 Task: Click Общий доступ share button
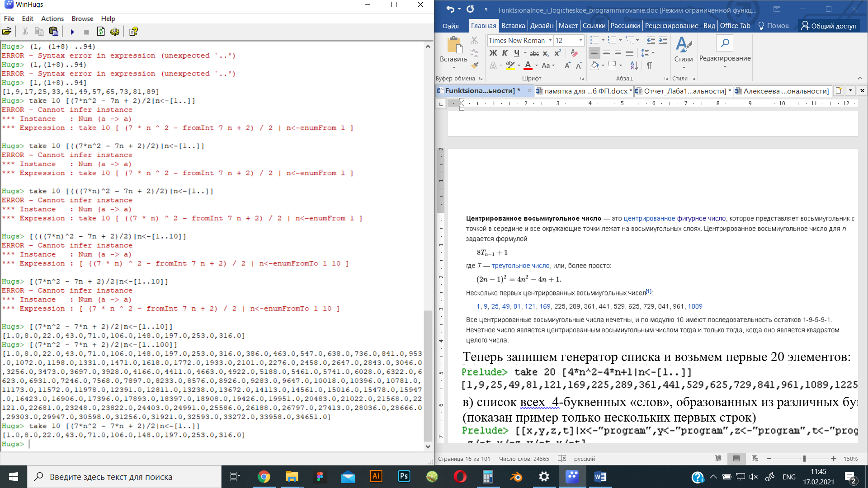[x=829, y=26]
